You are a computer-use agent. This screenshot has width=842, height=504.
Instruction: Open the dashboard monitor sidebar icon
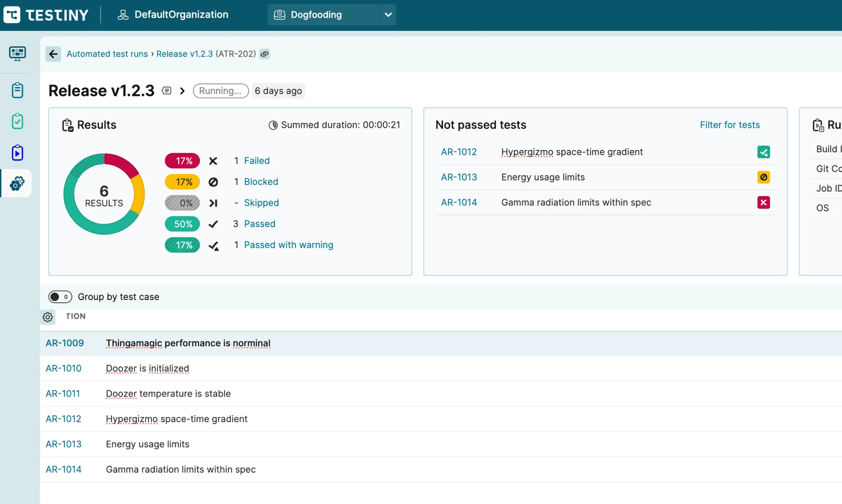[17, 53]
